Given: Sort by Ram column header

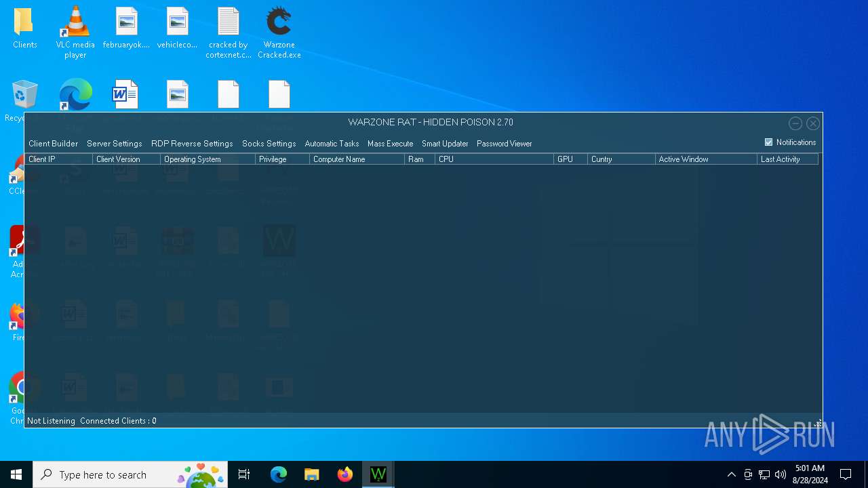Looking at the screenshot, I should [420, 159].
